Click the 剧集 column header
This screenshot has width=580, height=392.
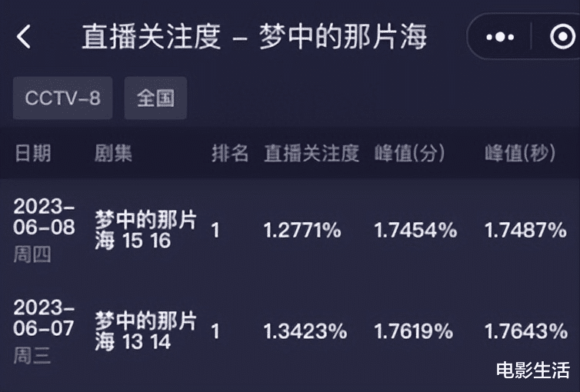(114, 153)
